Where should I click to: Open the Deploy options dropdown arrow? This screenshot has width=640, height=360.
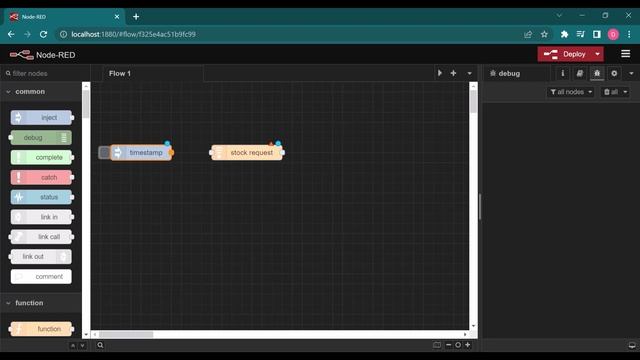(x=598, y=54)
